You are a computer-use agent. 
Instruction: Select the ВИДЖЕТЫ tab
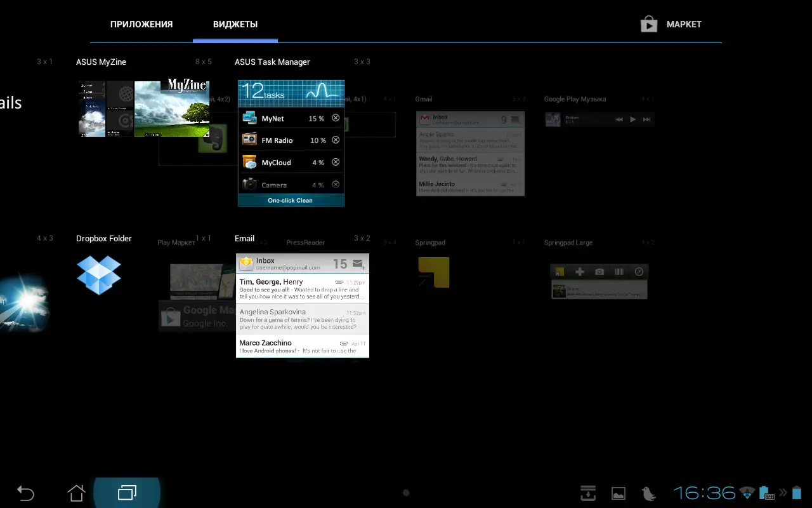235,24
